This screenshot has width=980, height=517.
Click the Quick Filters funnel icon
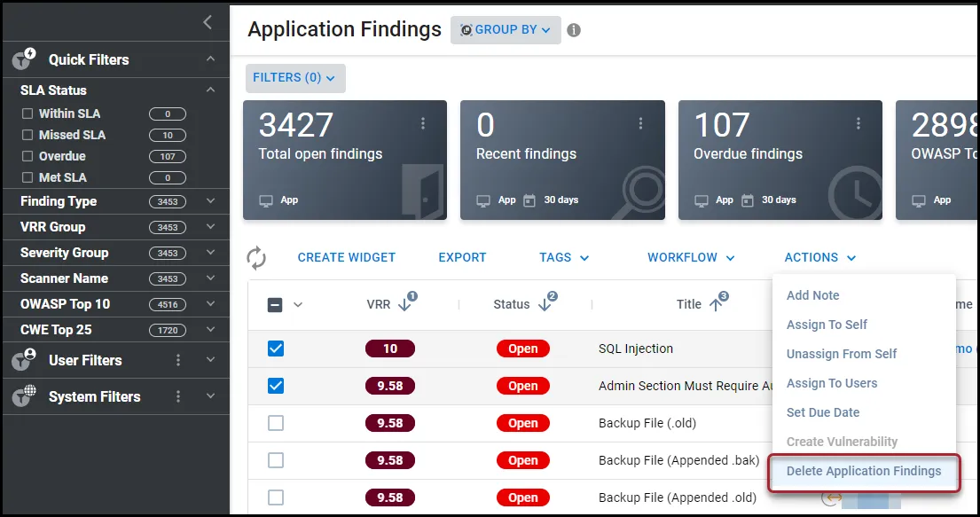[23, 59]
